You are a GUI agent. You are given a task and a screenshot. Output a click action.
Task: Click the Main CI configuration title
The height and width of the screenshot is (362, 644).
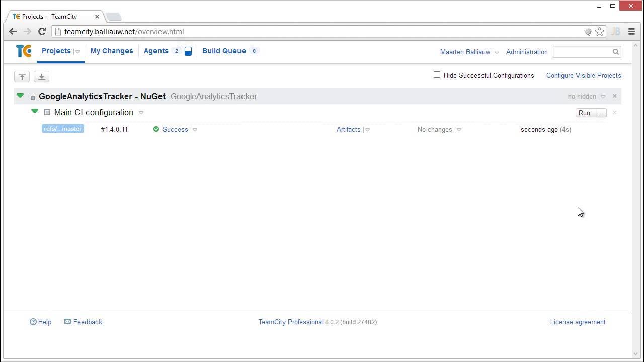94,112
